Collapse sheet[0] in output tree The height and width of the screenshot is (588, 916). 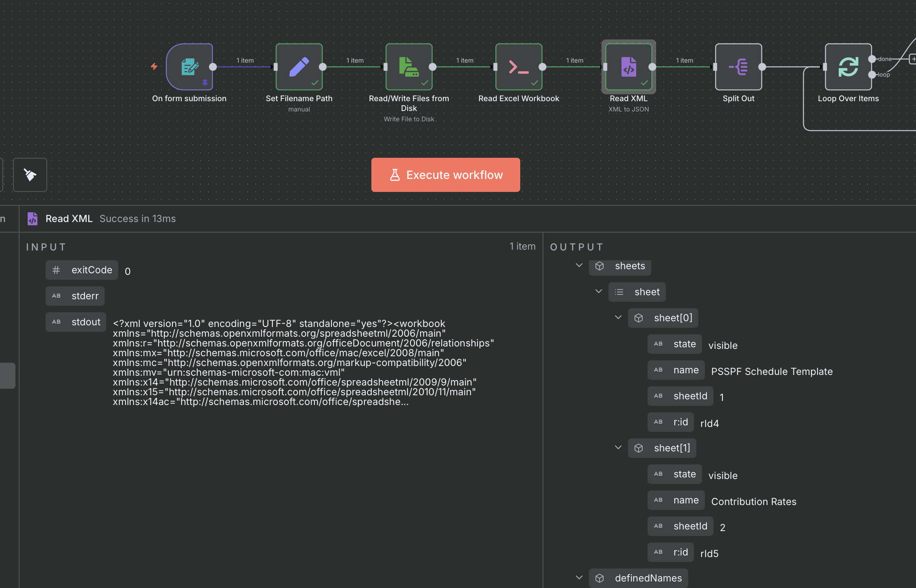[618, 318]
